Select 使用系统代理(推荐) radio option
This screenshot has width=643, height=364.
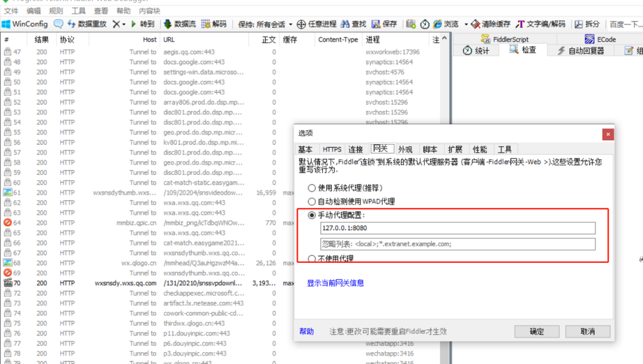311,188
